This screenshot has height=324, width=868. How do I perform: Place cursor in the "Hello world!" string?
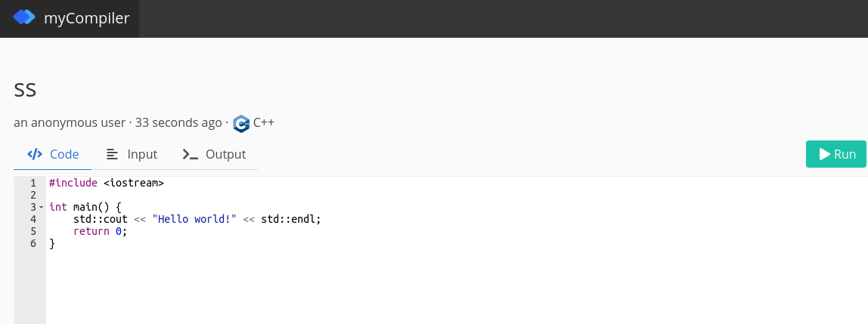coord(194,219)
